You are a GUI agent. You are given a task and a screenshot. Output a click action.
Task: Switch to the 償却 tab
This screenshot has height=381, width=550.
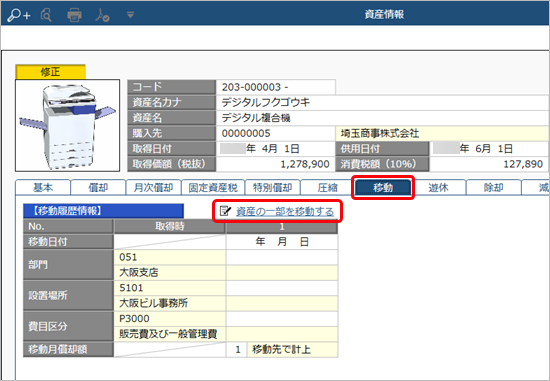click(x=98, y=187)
